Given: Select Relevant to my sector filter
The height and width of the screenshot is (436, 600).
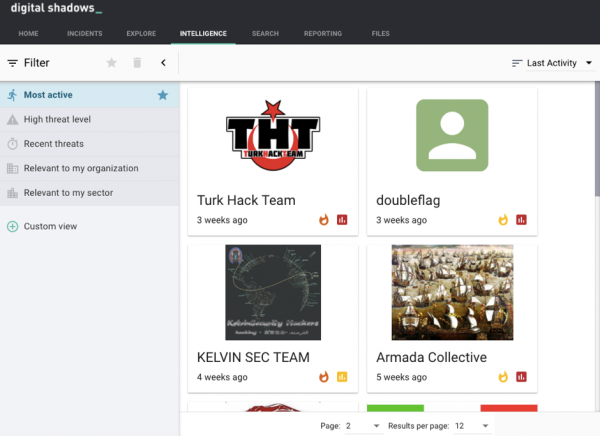Looking at the screenshot, I should [x=90, y=193].
